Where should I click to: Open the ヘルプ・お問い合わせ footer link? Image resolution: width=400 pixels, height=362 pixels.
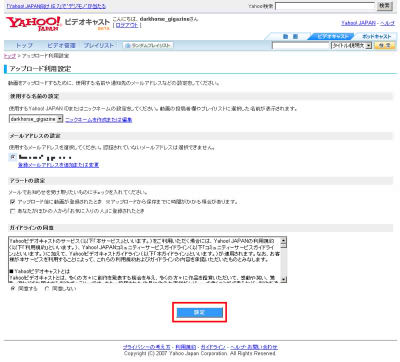click(254, 347)
